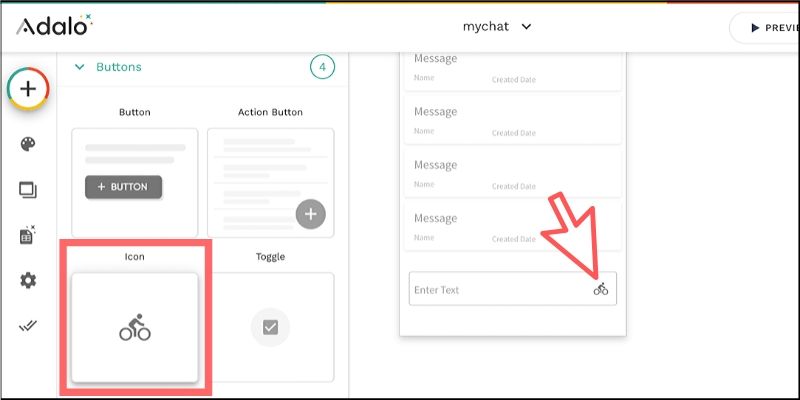This screenshot has width=800, height=400.
Task: Select the Button component card
Action: [135, 183]
